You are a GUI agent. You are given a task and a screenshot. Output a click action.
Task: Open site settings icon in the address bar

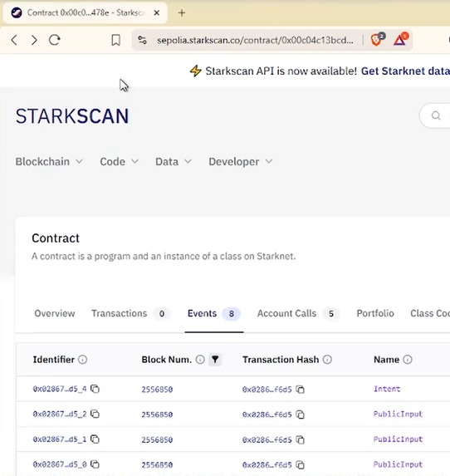(x=142, y=40)
